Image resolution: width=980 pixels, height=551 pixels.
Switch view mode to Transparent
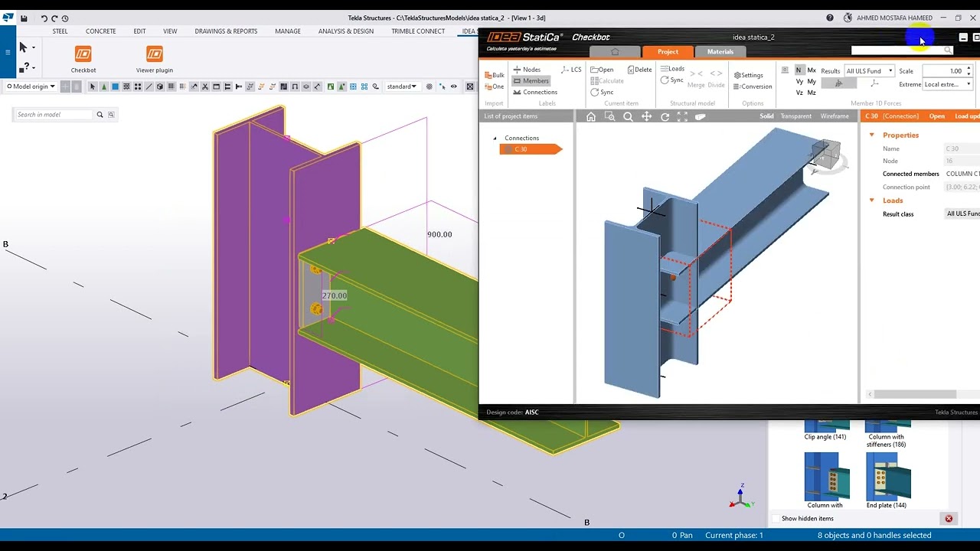tap(795, 116)
